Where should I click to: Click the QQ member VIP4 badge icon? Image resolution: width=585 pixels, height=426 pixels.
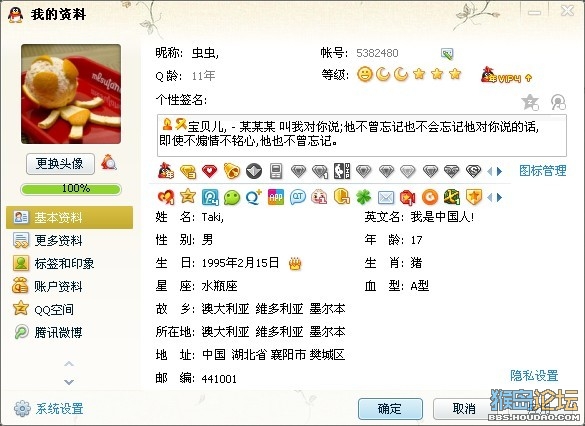coord(506,75)
